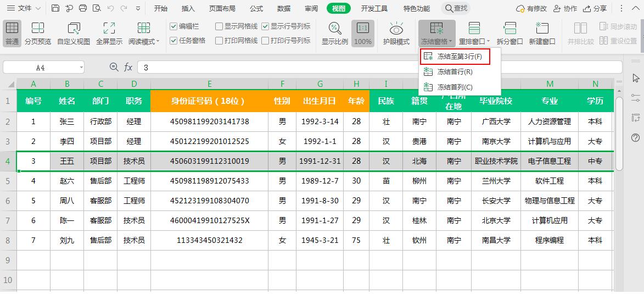Click the 重排窗口 arrange windows icon
644x294 pixels.
pyautogui.click(x=474, y=29)
